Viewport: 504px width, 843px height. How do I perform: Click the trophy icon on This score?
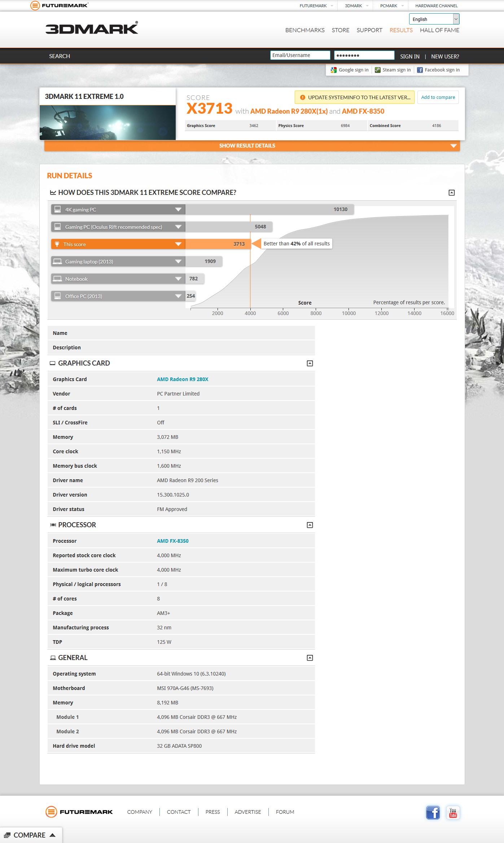57,244
